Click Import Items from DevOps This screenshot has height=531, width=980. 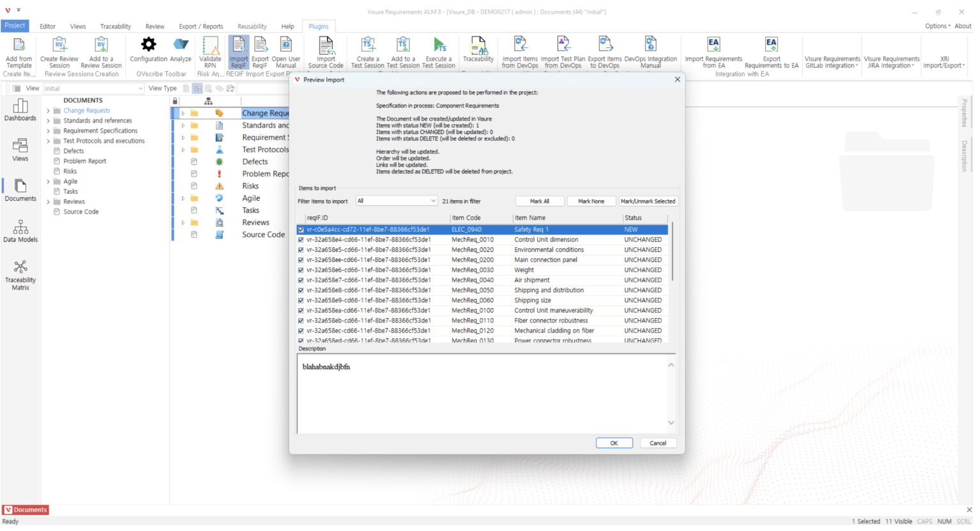(520, 53)
